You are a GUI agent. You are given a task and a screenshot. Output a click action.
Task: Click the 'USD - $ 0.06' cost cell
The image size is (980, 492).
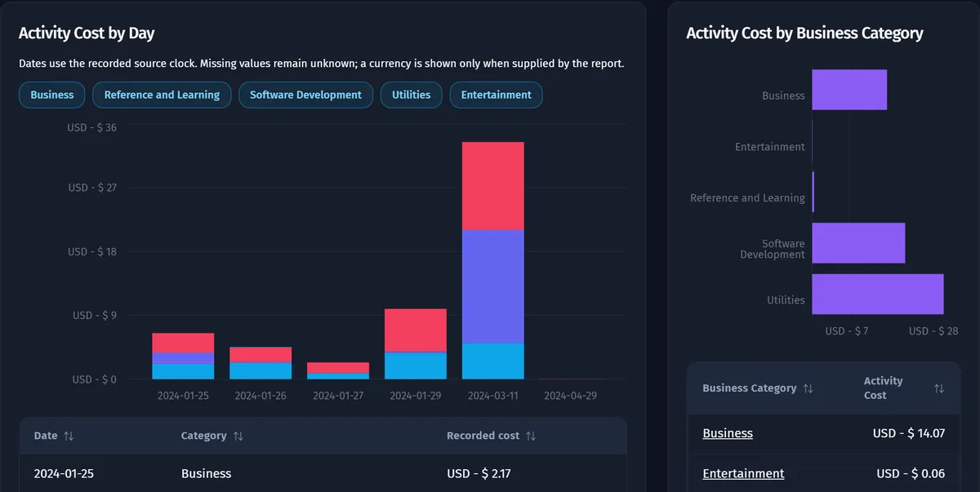click(911, 473)
